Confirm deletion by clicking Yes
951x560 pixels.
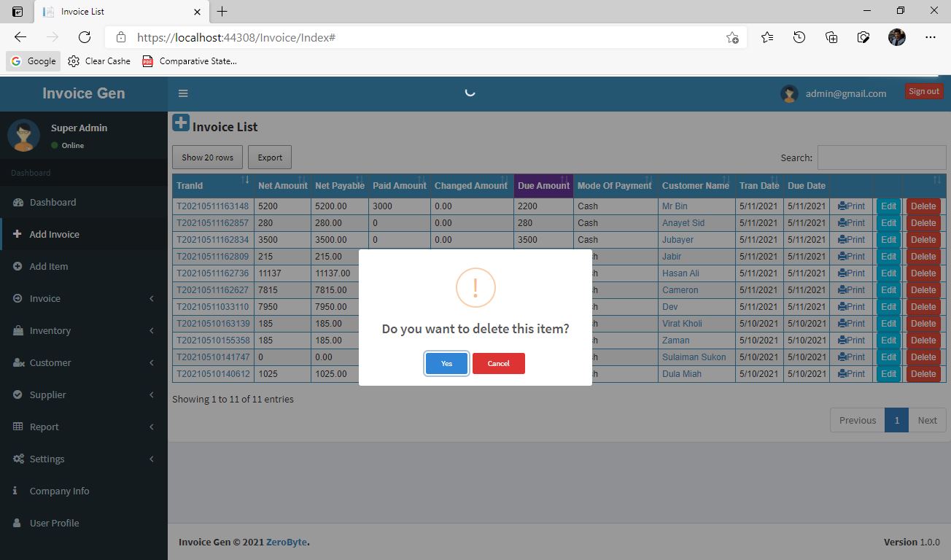point(446,363)
